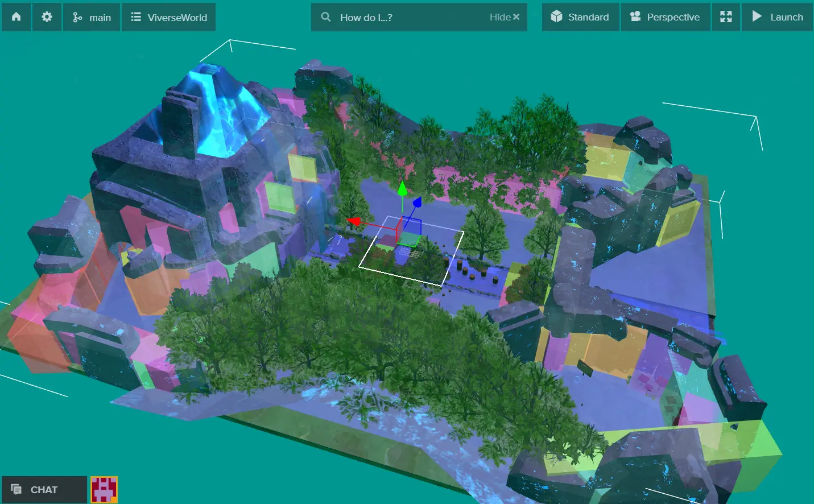Open the main branch version control
The width and height of the screenshot is (814, 504).
pos(92,17)
